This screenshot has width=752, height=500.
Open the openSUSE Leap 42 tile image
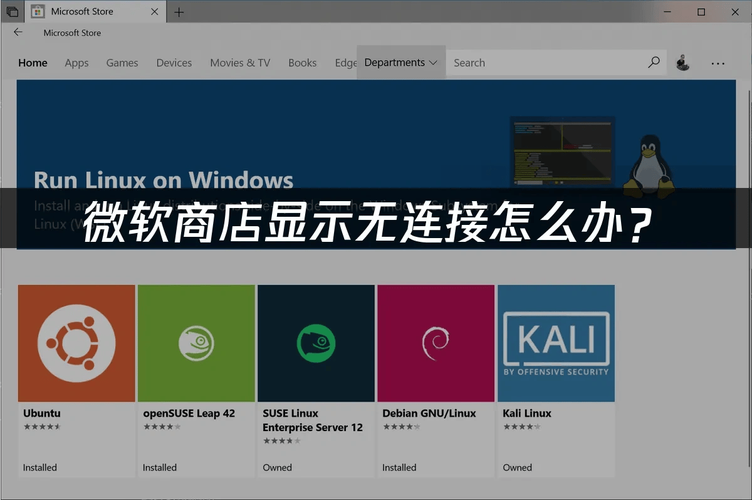click(x=196, y=343)
